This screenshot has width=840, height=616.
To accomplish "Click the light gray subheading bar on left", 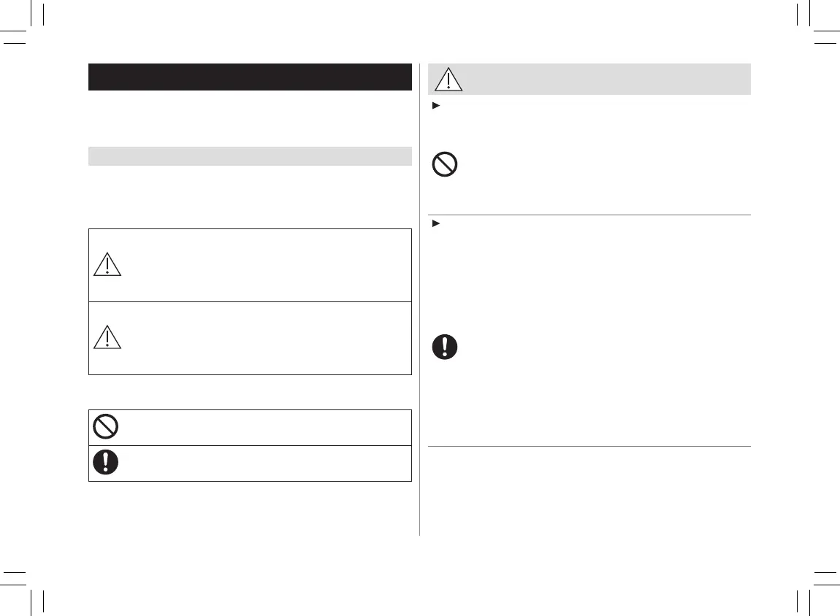I will 250,155.
